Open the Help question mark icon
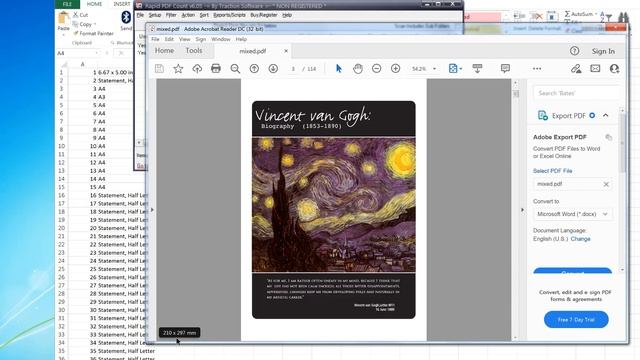 575,51
